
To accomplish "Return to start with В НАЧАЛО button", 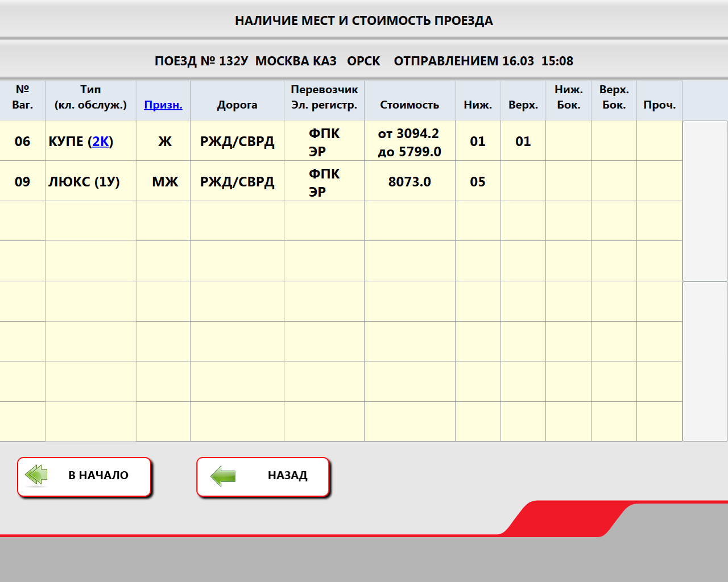I will [x=84, y=477].
